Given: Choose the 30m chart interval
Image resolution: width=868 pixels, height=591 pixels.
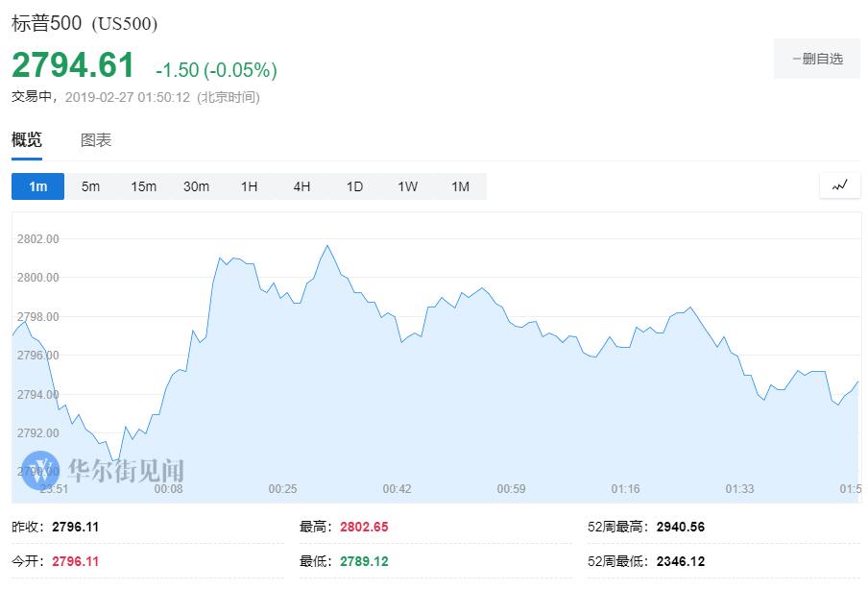Looking at the screenshot, I should pos(196,186).
